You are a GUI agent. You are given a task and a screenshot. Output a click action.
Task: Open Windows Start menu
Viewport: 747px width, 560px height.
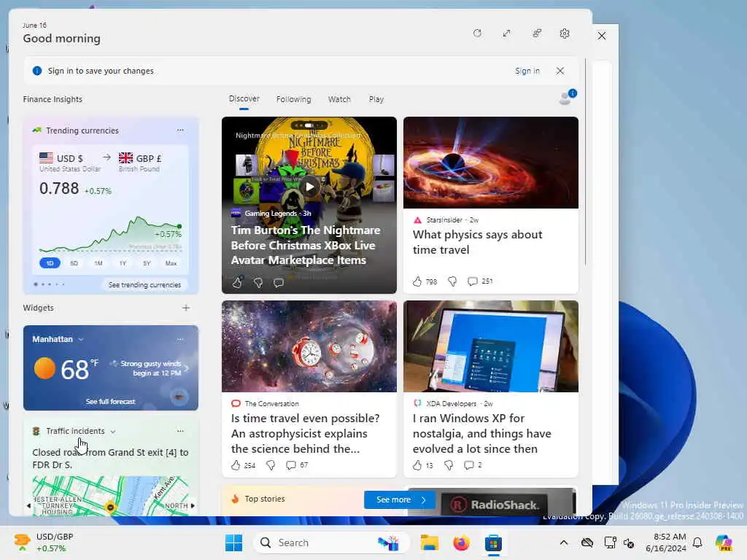[x=233, y=542]
